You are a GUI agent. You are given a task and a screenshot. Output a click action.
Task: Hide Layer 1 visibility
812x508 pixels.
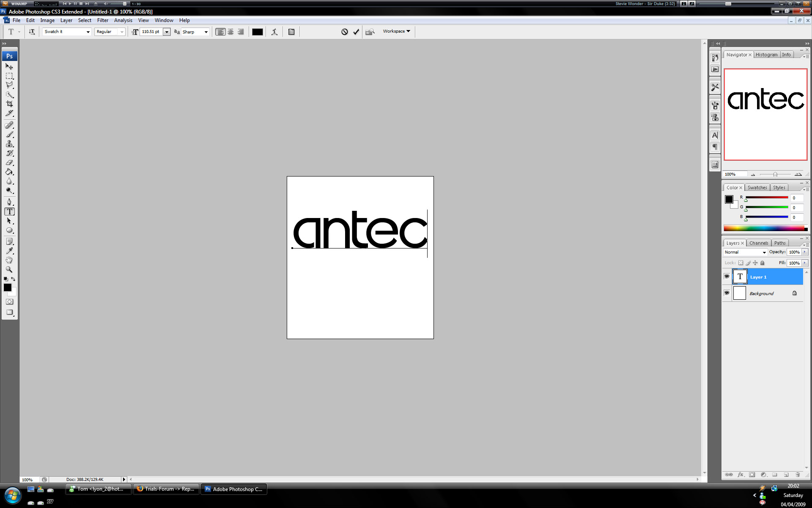[727, 276]
